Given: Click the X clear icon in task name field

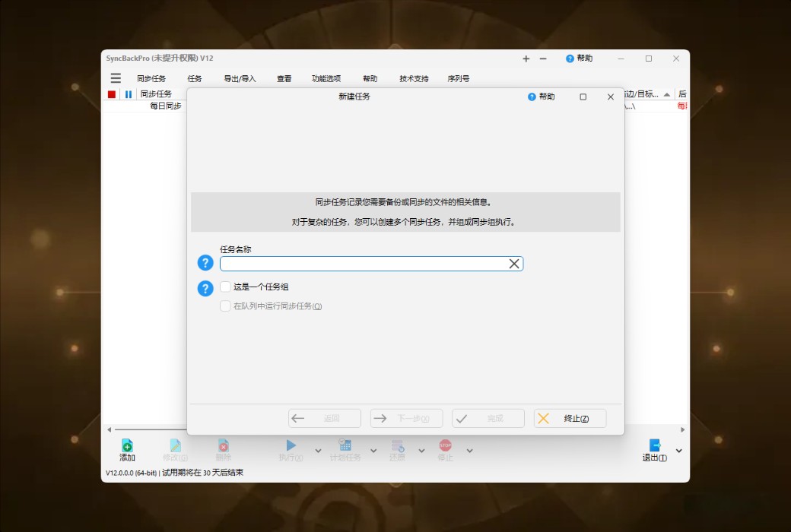Looking at the screenshot, I should click(x=514, y=263).
